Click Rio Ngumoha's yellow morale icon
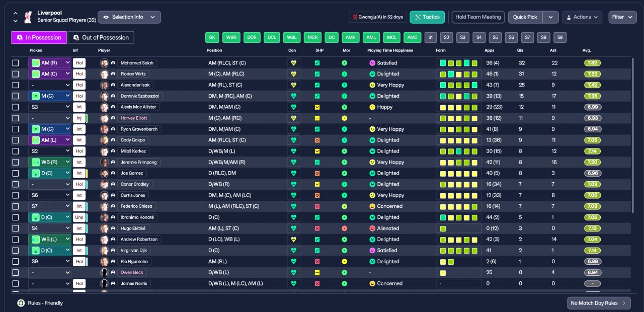This screenshot has height=312, width=644. (344, 262)
